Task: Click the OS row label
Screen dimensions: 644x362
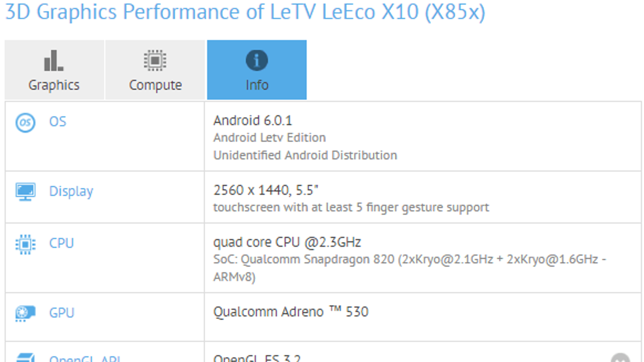Action: pyautogui.click(x=58, y=122)
